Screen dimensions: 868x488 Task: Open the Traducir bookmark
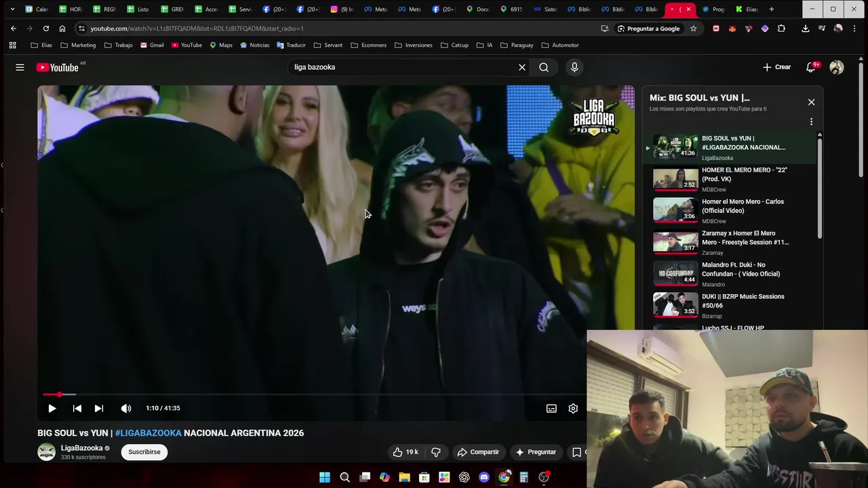291,45
